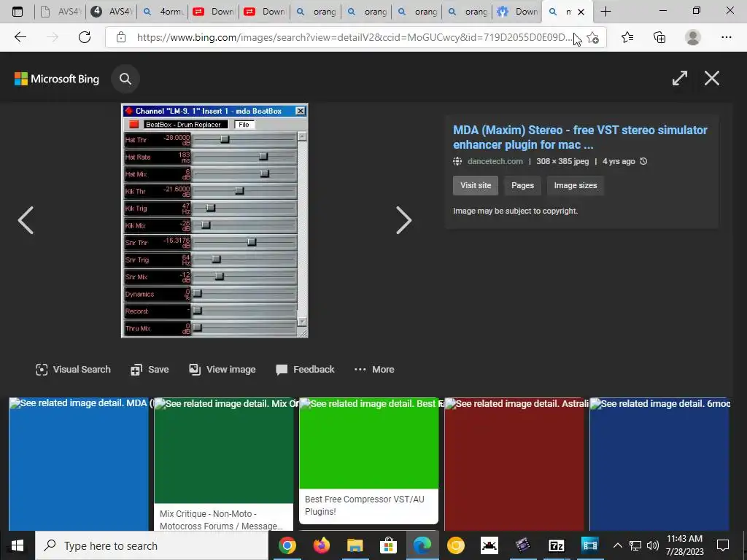
Task: Show hidden system tray icons
Action: [617, 545]
